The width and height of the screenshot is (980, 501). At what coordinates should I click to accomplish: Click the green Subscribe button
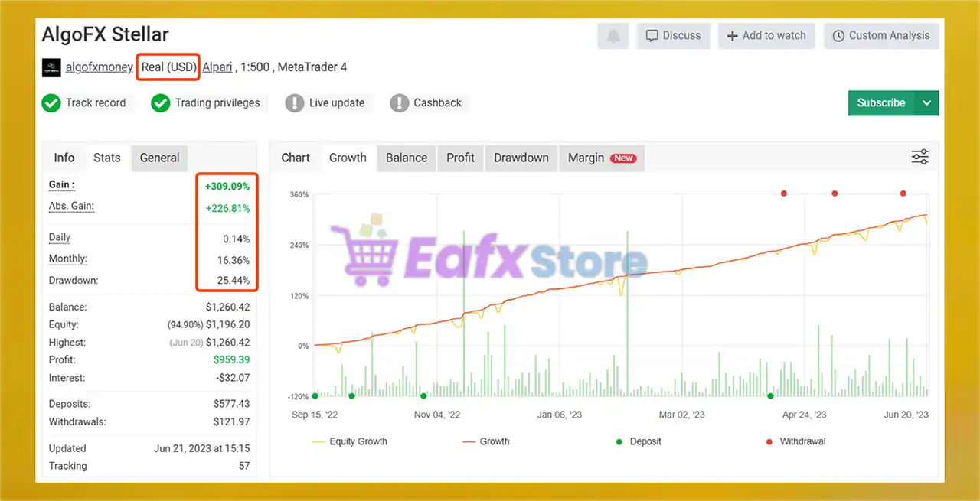[x=881, y=103]
